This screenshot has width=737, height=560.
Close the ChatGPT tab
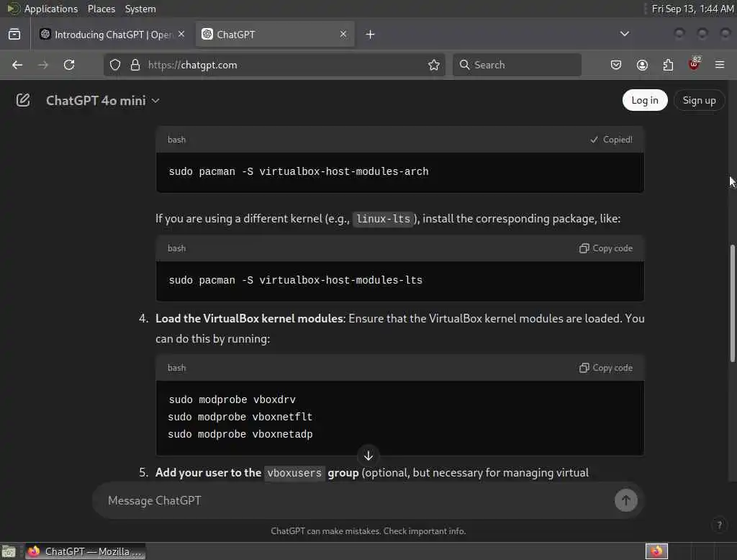pos(343,35)
